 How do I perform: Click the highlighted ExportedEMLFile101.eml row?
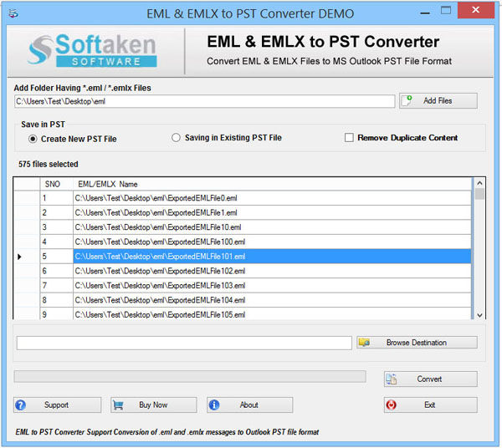pos(272,257)
